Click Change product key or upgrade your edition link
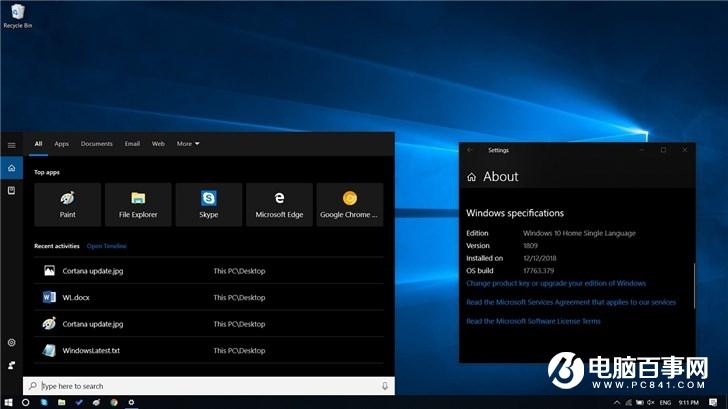728x409 pixels. (x=556, y=283)
